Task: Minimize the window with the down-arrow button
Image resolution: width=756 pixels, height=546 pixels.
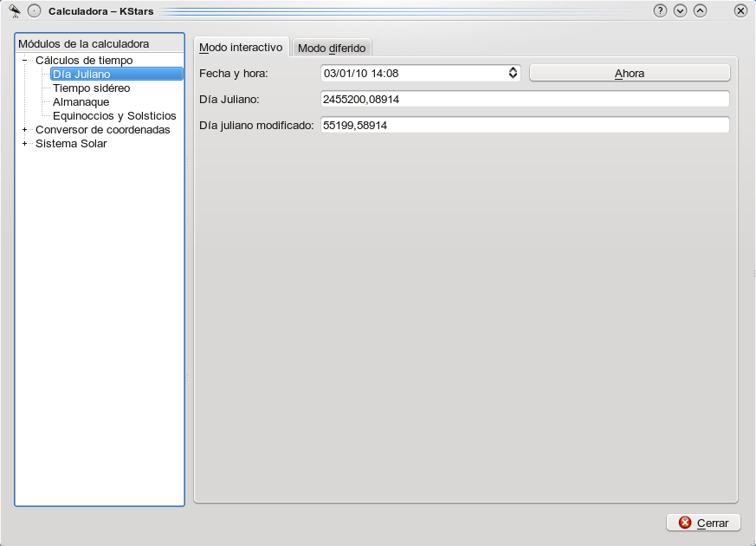Action: (680, 11)
